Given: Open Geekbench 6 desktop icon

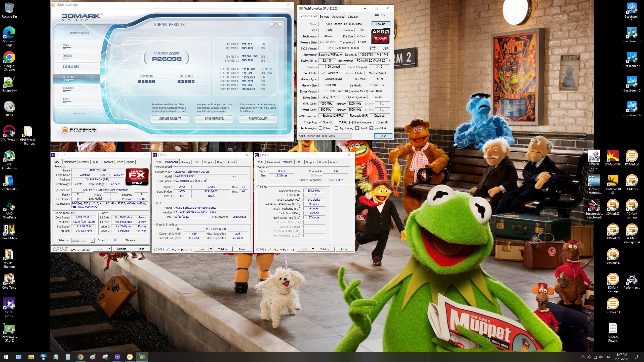Looking at the screenshot, I should coord(632,109).
